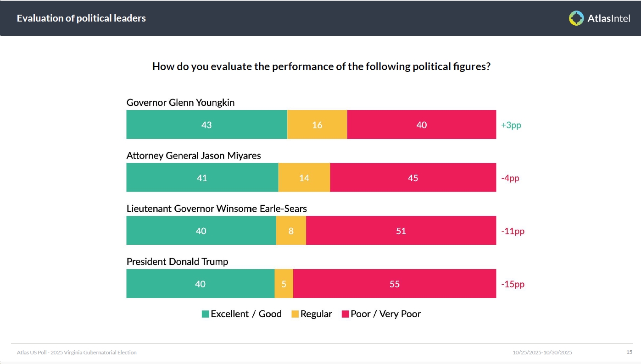Select Youngkin's yellow bar segment showing 16

(x=317, y=125)
